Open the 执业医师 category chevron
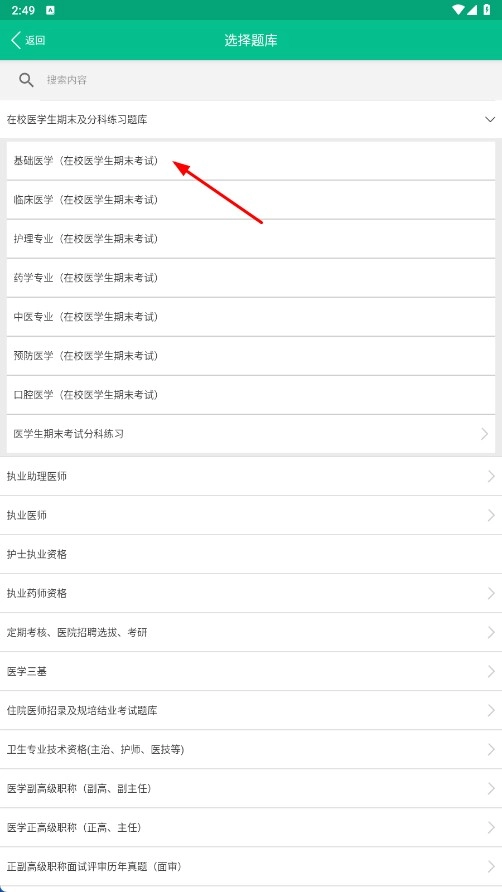Screen dimensions: 502x892 pyautogui.click(x=491, y=515)
